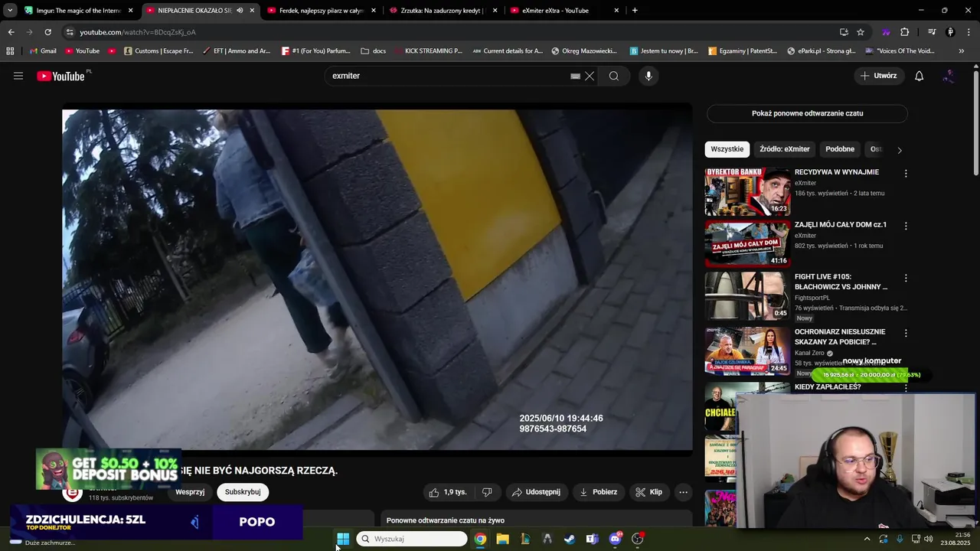Click the Wesprzyj button
The image size is (980, 551).
tap(190, 492)
